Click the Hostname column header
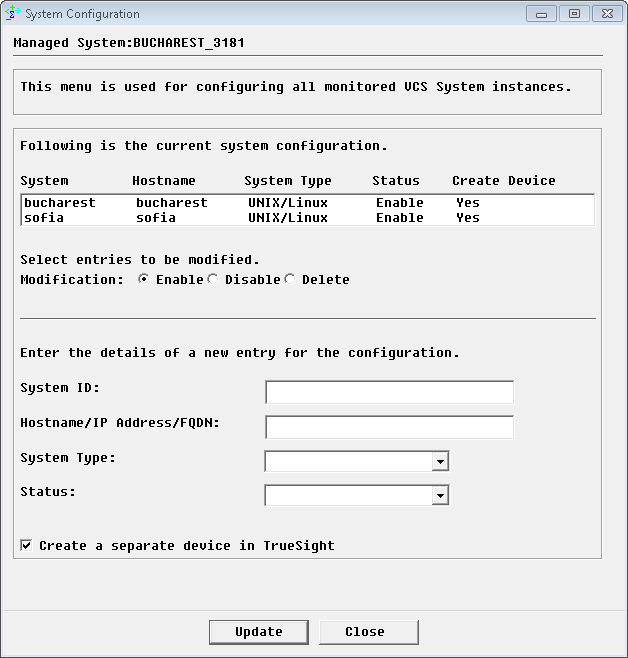This screenshot has width=628, height=658. click(163, 181)
